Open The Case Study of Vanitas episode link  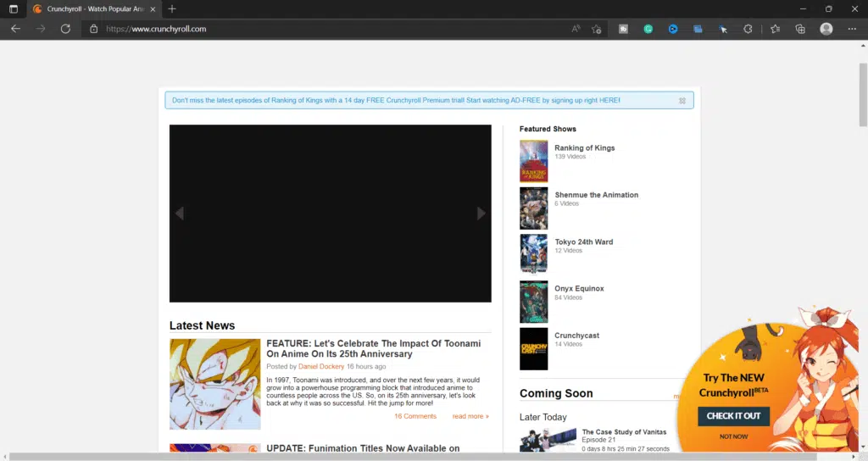tap(624, 432)
